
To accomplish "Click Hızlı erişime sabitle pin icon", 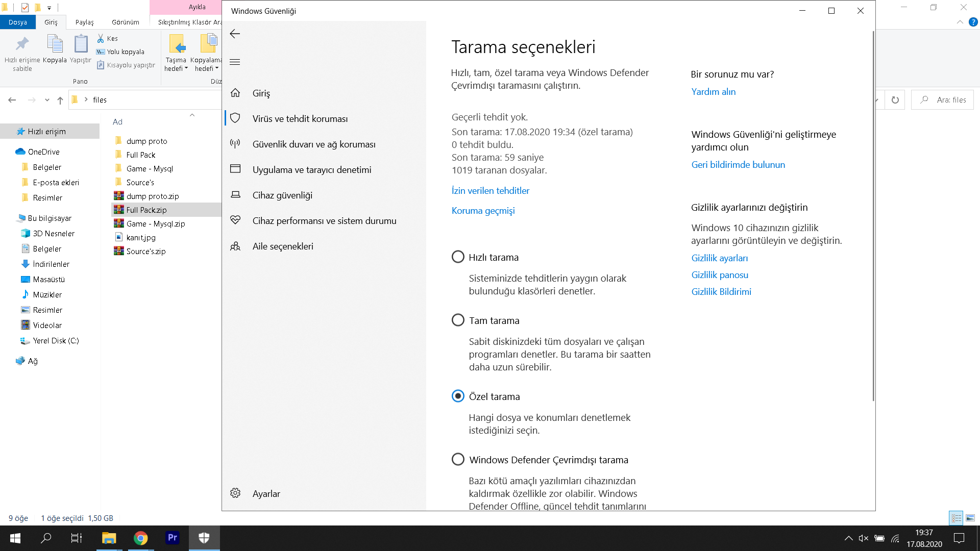I will [22, 44].
